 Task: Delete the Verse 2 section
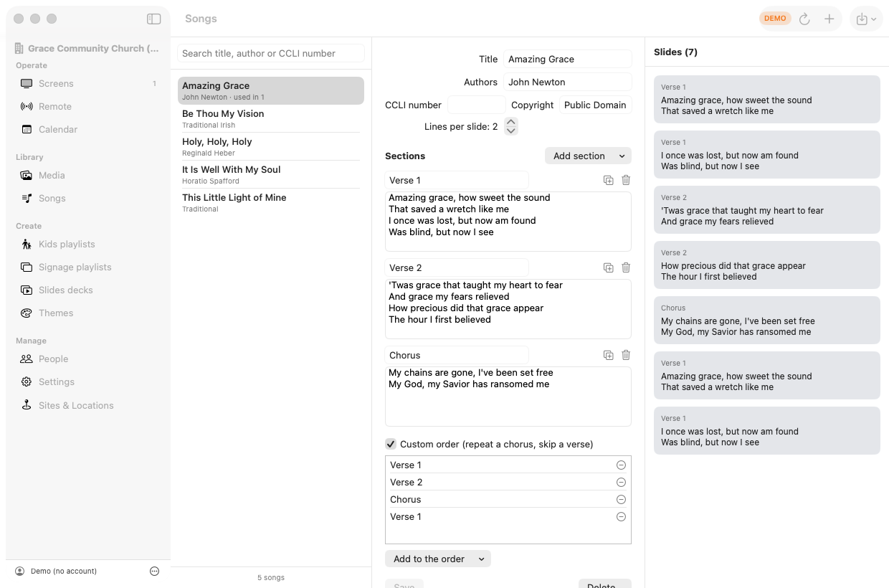(626, 267)
